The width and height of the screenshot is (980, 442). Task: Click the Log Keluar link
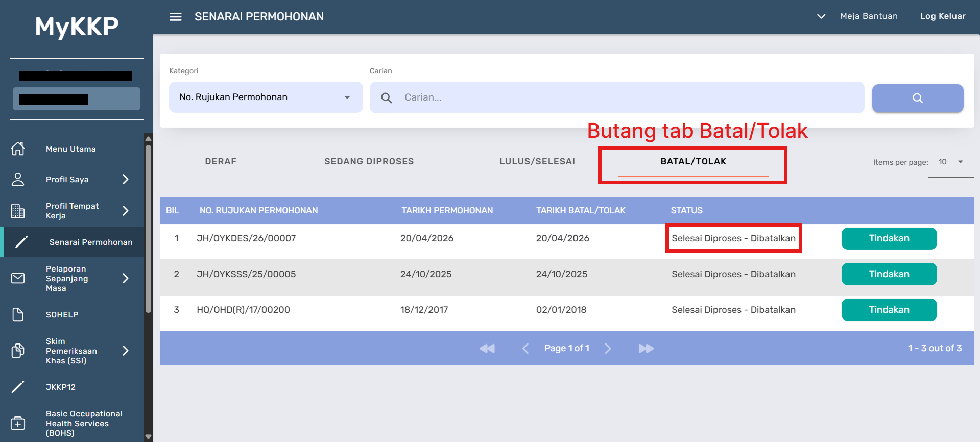click(x=942, y=16)
